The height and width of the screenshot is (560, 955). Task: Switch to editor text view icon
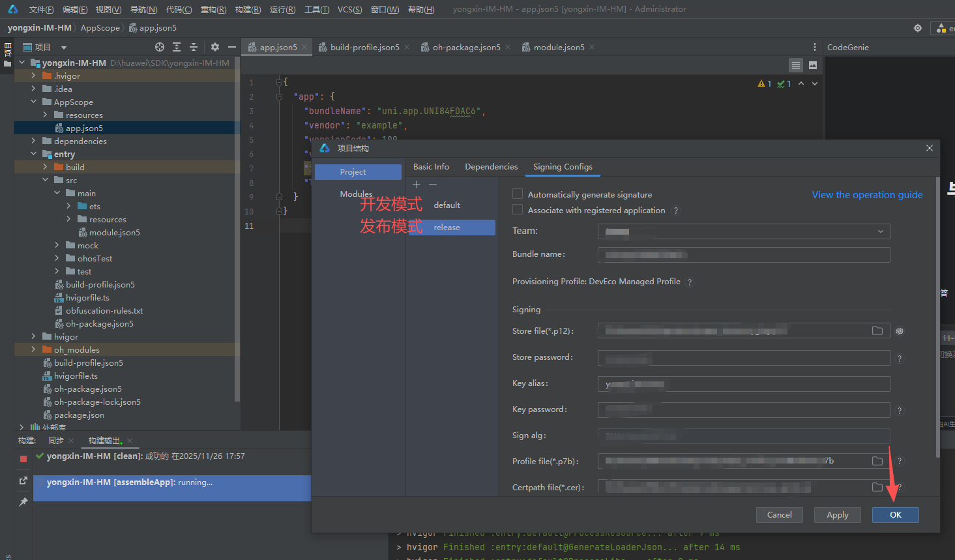[x=796, y=65]
